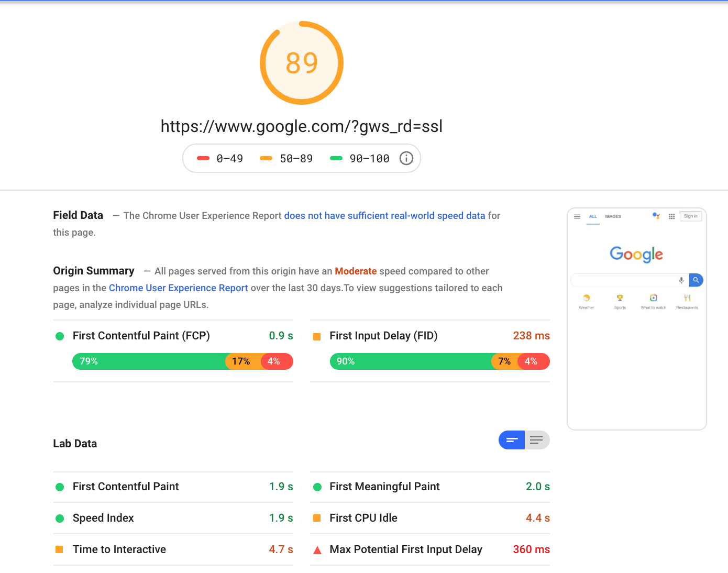
Task: Click the orange 50–89 legend marker
Action: pos(266,158)
